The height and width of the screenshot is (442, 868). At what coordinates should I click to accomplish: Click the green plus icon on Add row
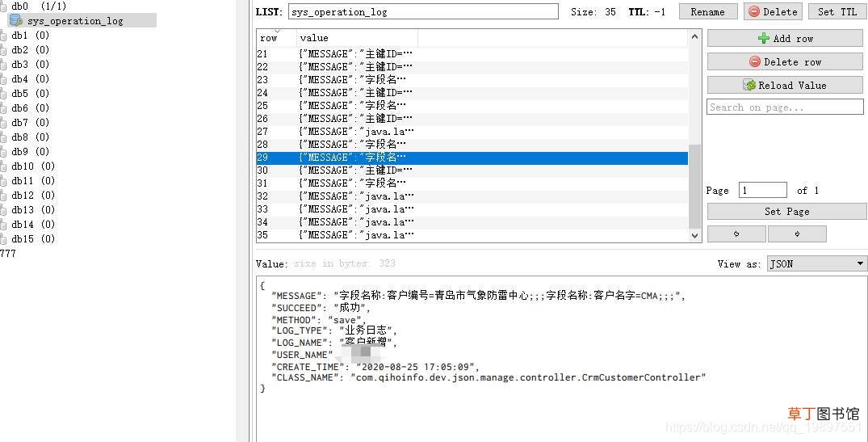pos(763,38)
